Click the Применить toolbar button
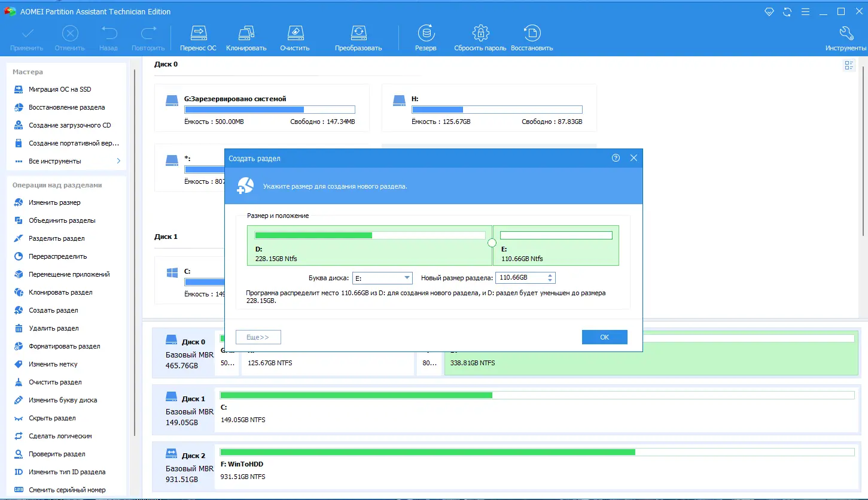 coord(27,39)
